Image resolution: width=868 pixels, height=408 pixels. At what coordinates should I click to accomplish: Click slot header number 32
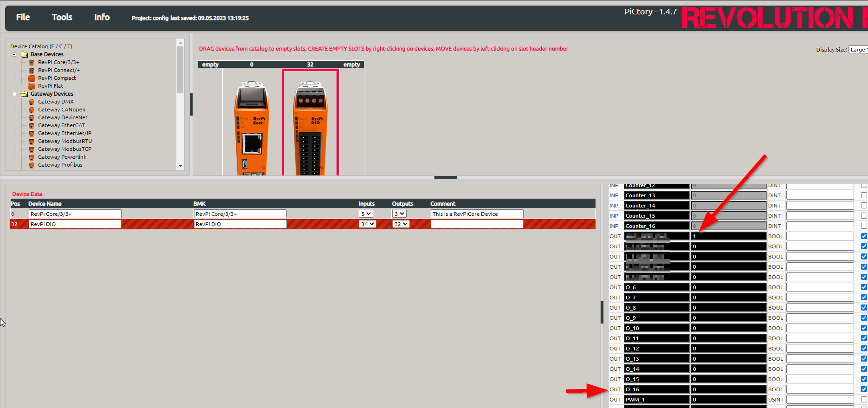(x=310, y=65)
